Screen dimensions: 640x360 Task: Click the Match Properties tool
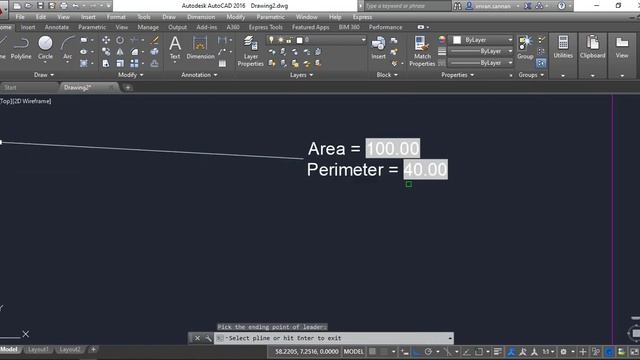coord(422,51)
